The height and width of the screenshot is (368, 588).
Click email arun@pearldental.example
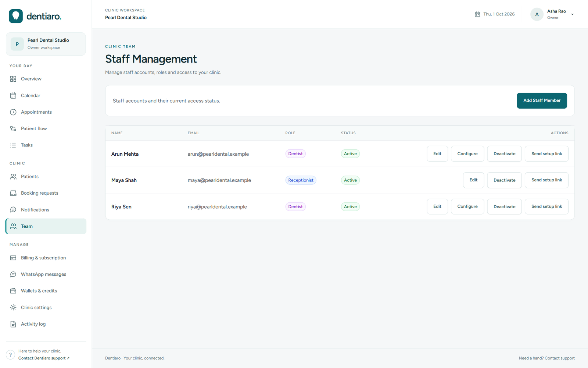point(218,154)
